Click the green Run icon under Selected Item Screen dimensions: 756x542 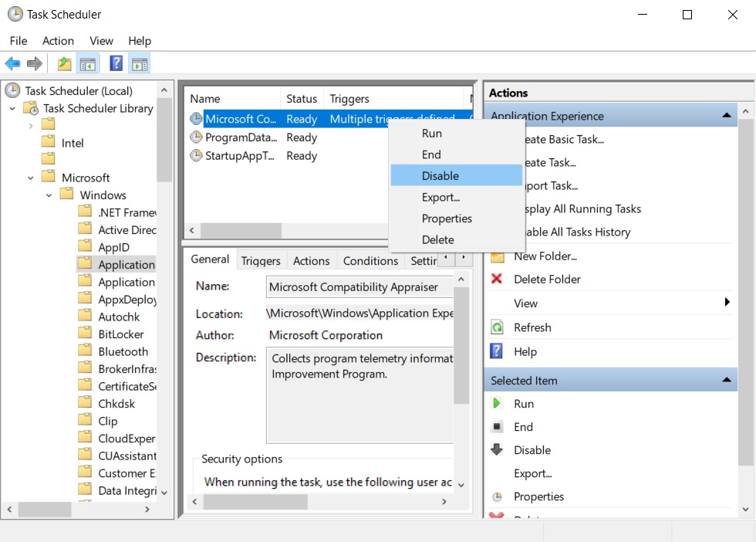[497, 403]
